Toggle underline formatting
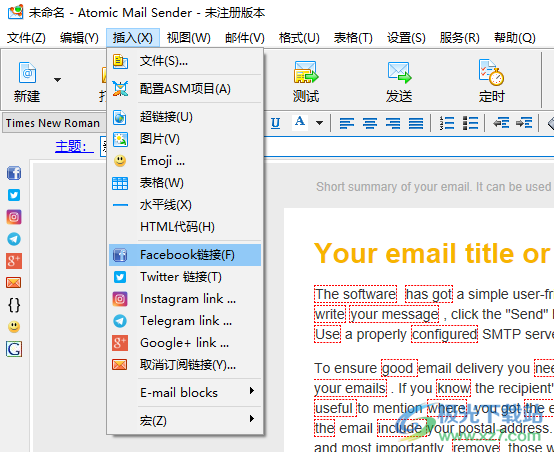The height and width of the screenshot is (452, 554). 276,123
